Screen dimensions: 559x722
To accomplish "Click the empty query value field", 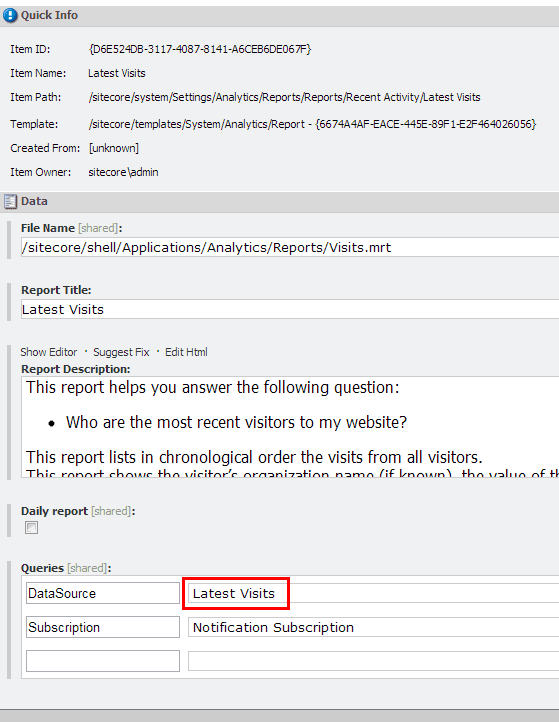I will (373, 661).
